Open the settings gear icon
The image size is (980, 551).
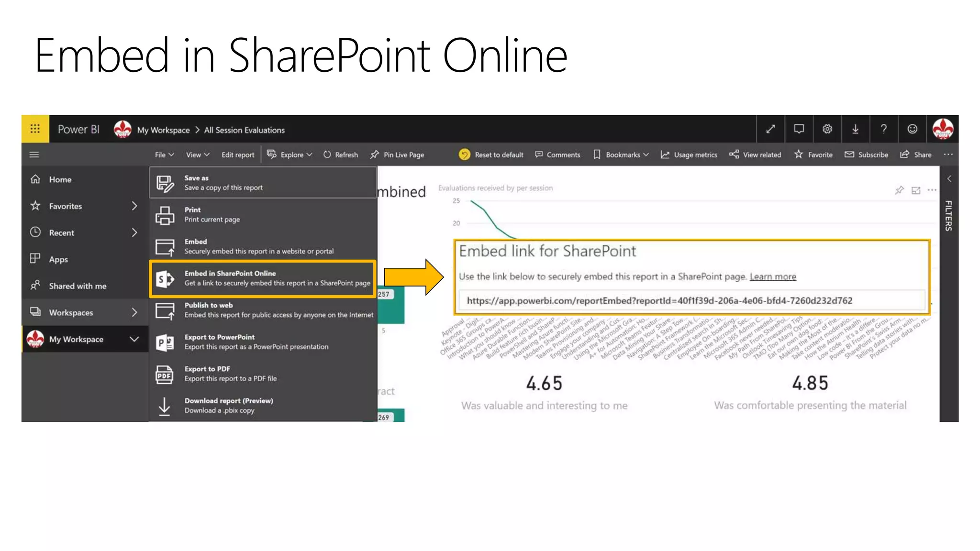click(827, 129)
